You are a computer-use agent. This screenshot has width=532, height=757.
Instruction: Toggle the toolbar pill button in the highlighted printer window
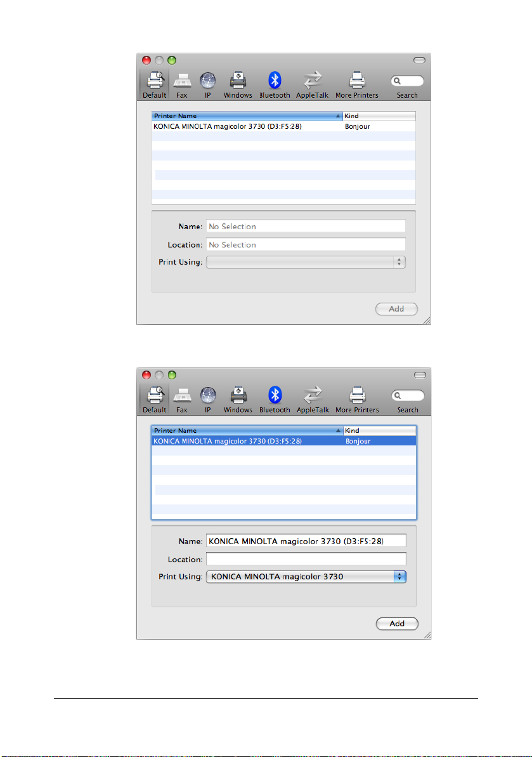[418, 375]
